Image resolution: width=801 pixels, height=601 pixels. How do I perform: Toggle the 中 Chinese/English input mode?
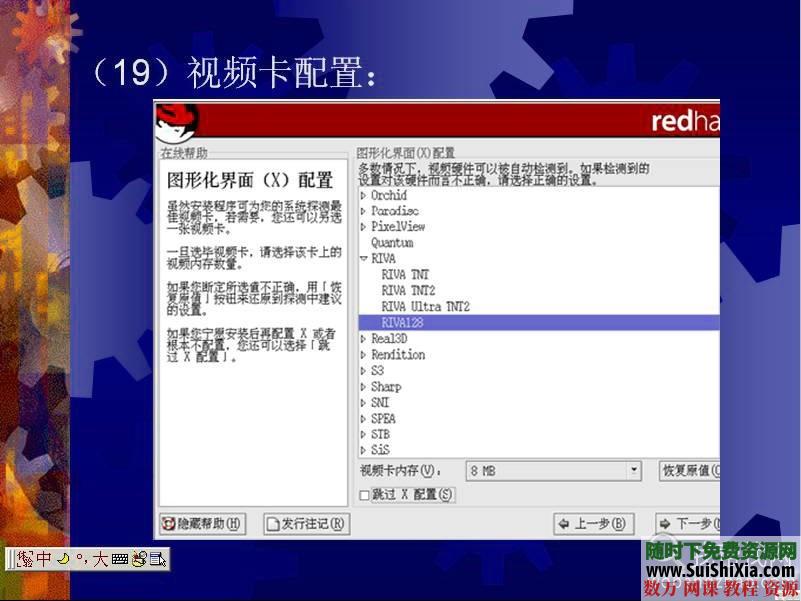click(x=43, y=560)
